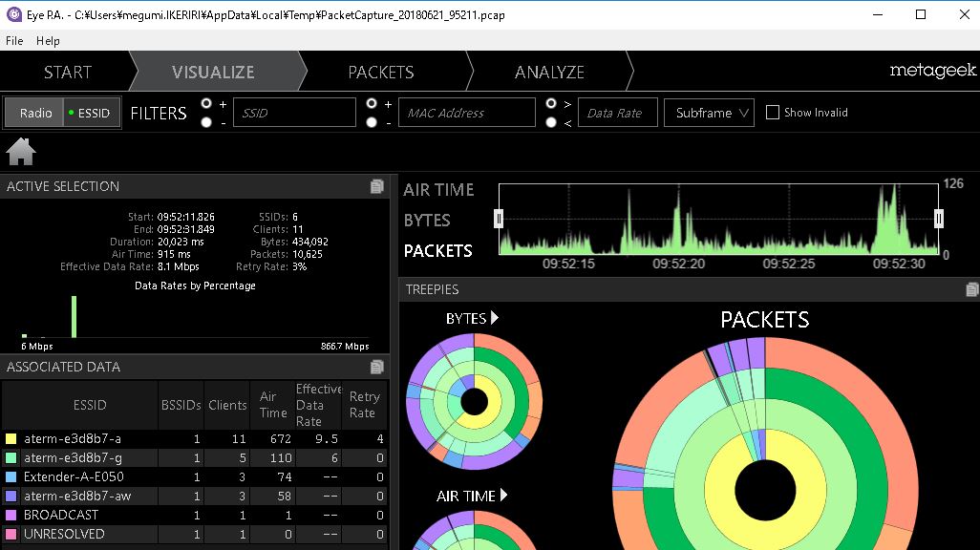
Task: Select the SSID include (+) radio button
Action: (x=206, y=104)
